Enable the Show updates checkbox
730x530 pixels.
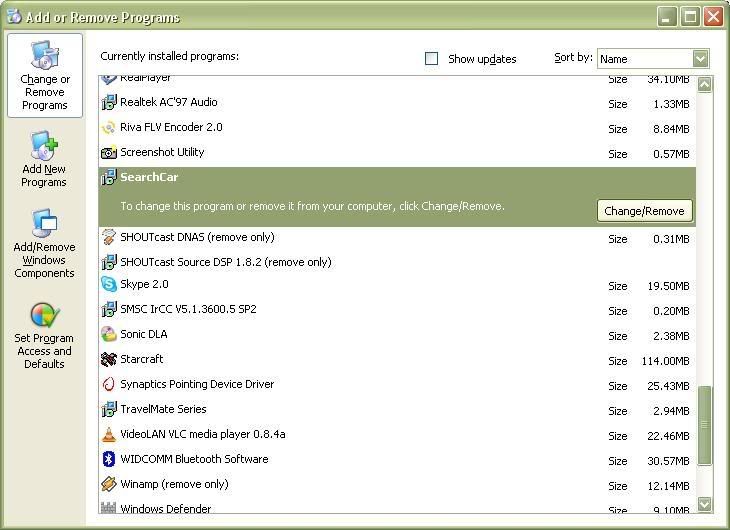[x=432, y=58]
